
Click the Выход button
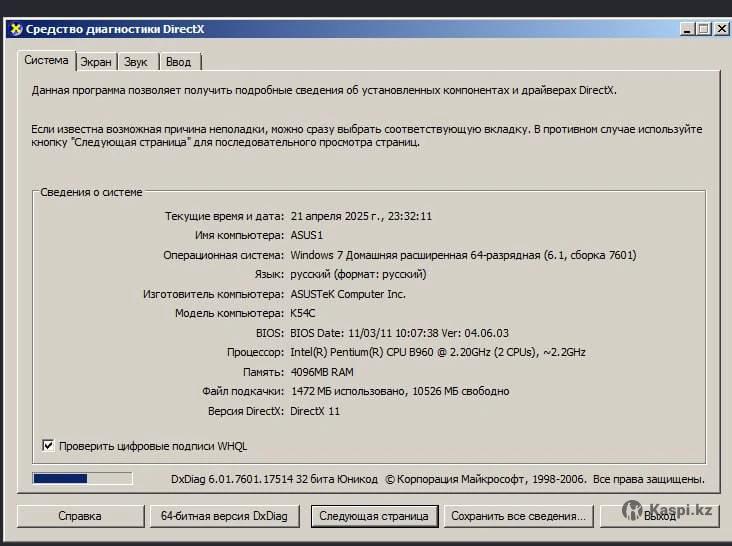pyautogui.click(x=659, y=516)
